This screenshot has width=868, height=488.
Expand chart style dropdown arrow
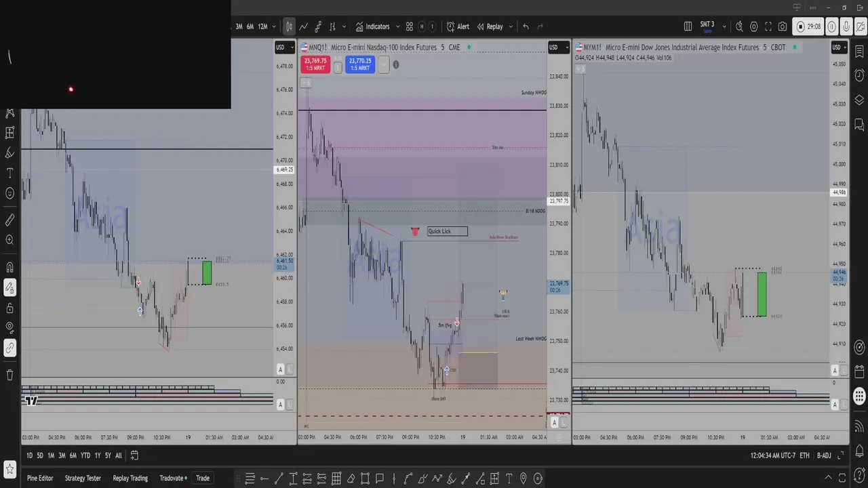coord(344,26)
